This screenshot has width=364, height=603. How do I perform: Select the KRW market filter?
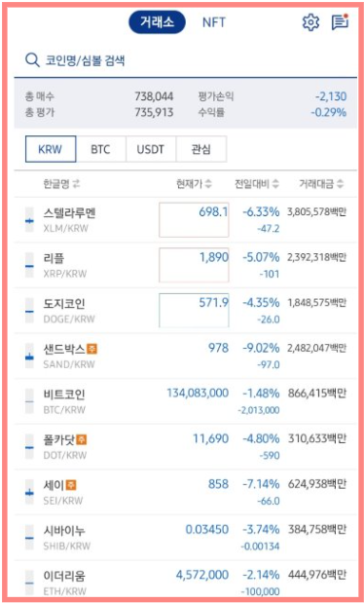(51, 149)
